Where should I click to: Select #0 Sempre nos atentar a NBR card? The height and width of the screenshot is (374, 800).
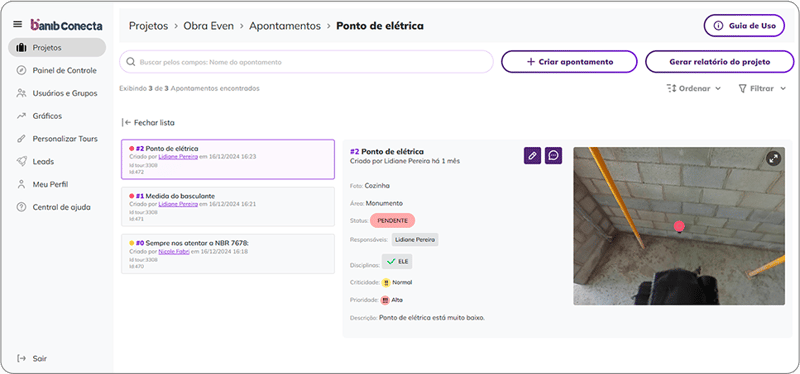pos(228,254)
